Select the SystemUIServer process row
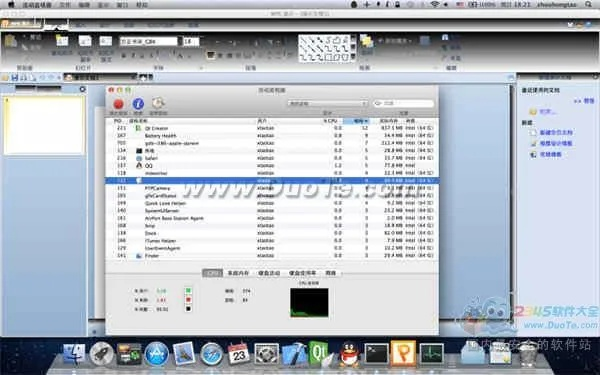This screenshot has height=375, width=600. tap(272, 210)
